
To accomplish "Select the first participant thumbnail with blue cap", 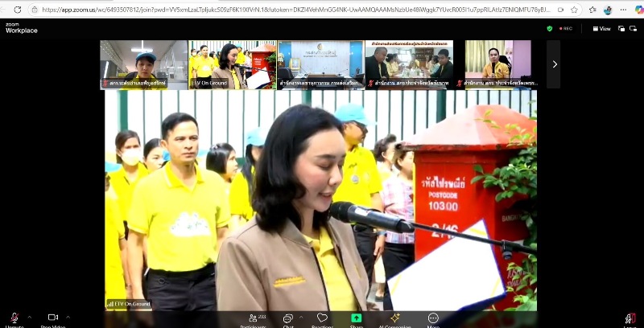I will click(x=144, y=65).
